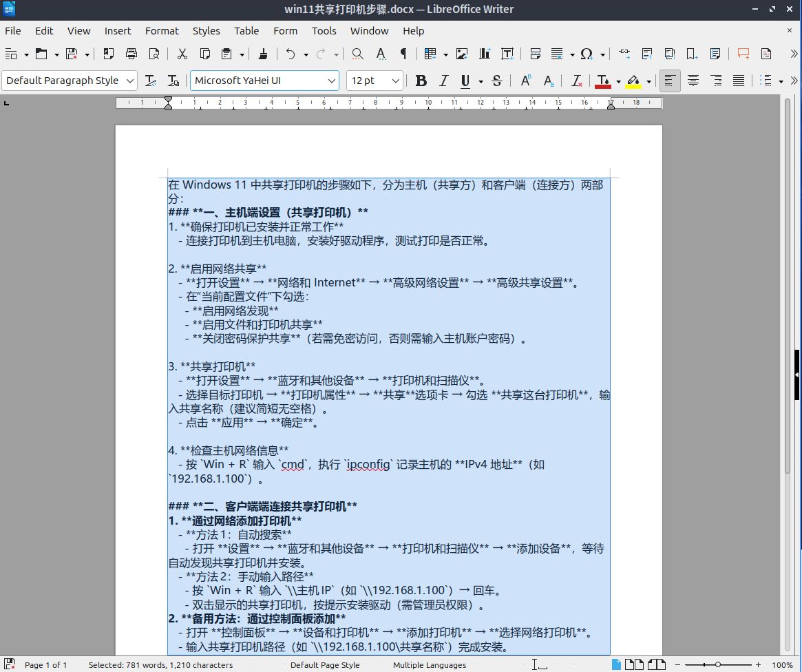
Task: Click the Insert Text Box icon
Action: click(507, 54)
